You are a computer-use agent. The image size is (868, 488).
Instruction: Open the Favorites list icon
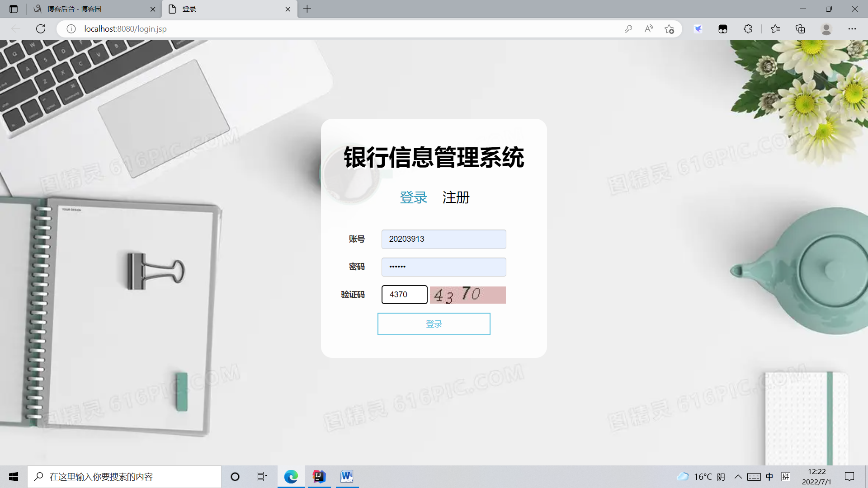pyautogui.click(x=775, y=29)
